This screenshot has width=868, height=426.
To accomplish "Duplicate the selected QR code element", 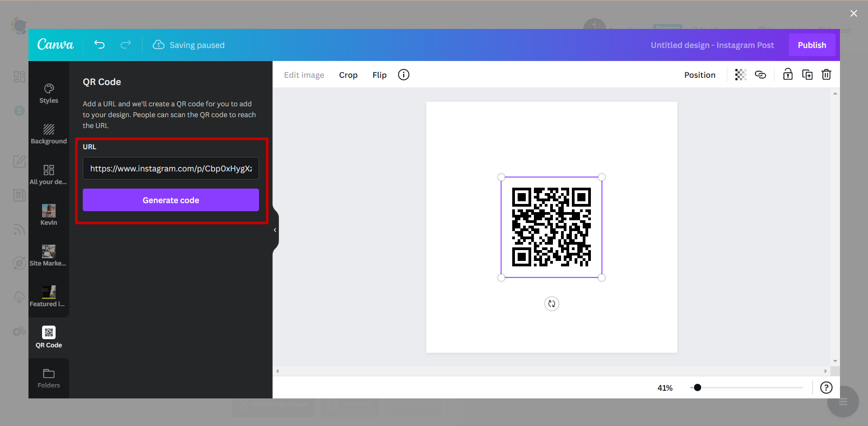I will tap(807, 75).
